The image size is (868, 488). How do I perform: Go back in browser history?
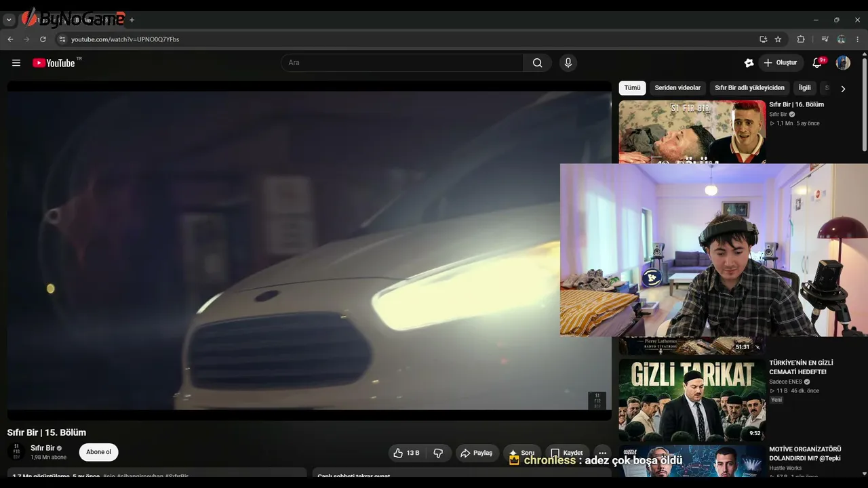pos(10,39)
